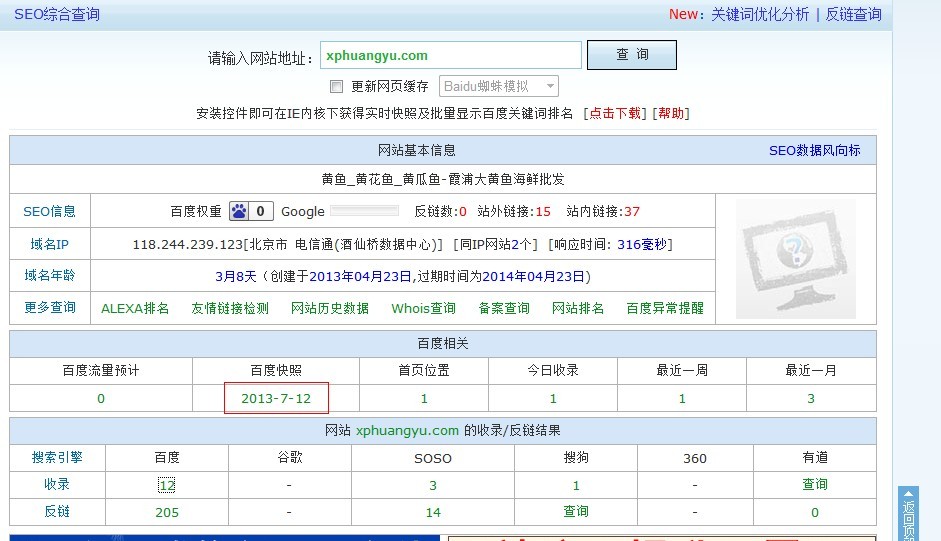Click Baidu 反链 count 205

tap(167, 513)
